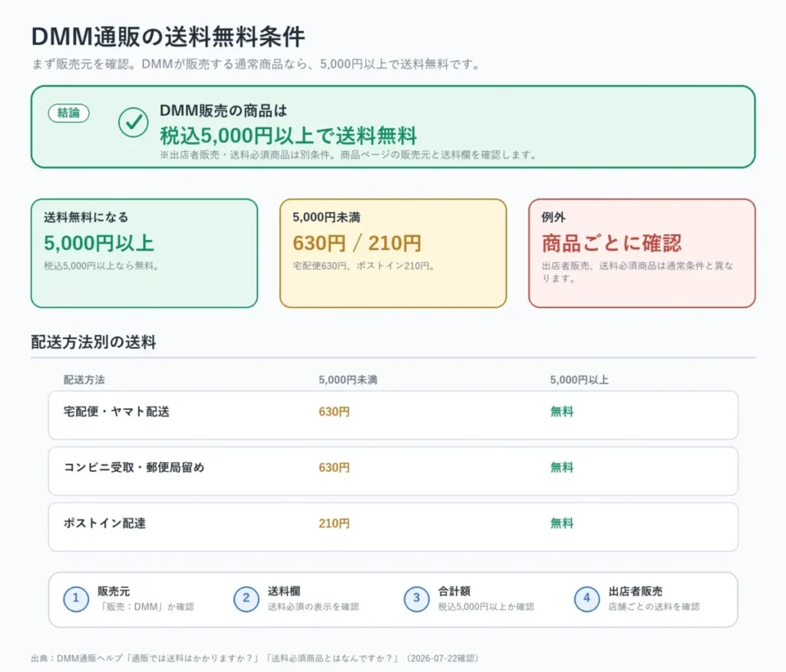786x672 pixels.
Task: Click the caption 税込5,000円以上なら無料。
Action: [102, 265]
